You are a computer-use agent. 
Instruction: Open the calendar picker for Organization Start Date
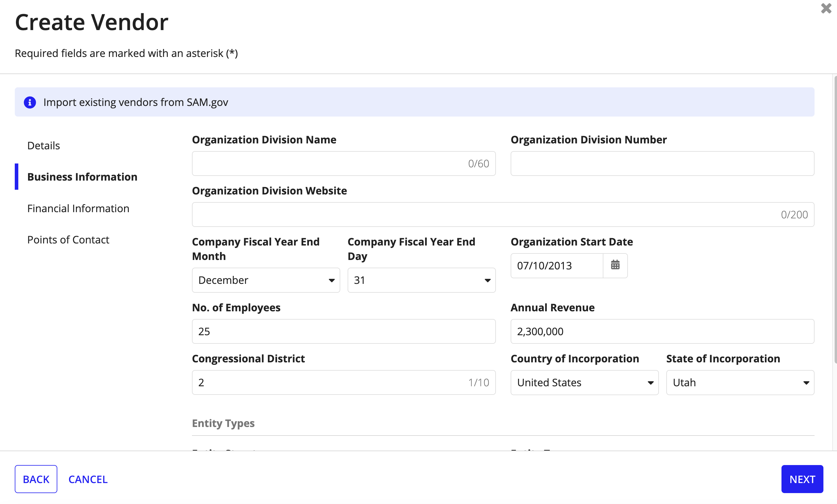coord(615,265)
